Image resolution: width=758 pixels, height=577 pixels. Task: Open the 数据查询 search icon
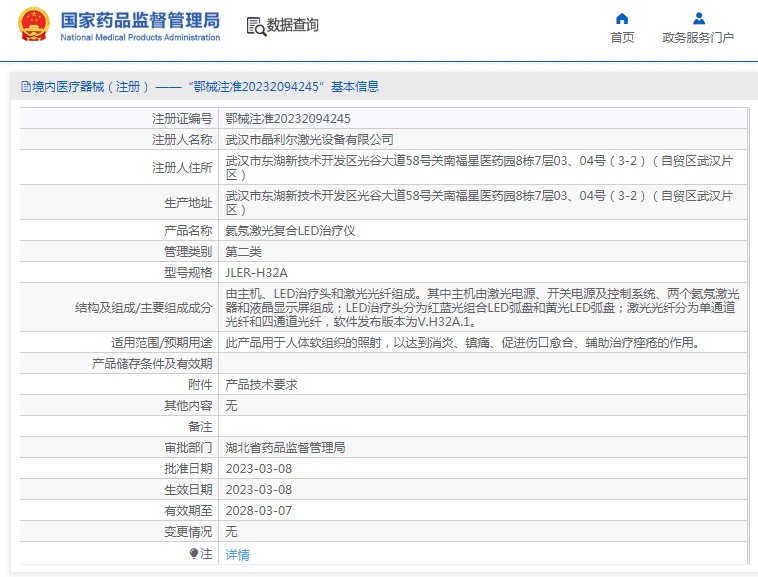256,27
